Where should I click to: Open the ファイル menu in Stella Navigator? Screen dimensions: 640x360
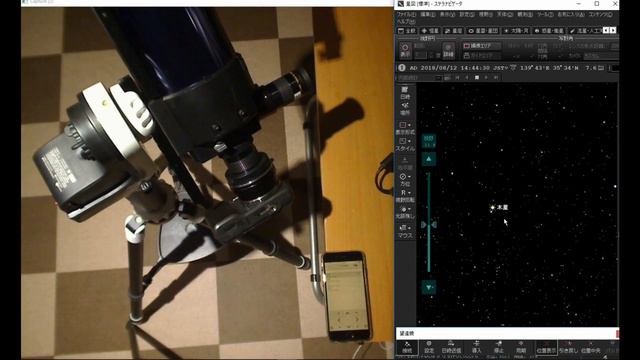[x=407, y=14]
